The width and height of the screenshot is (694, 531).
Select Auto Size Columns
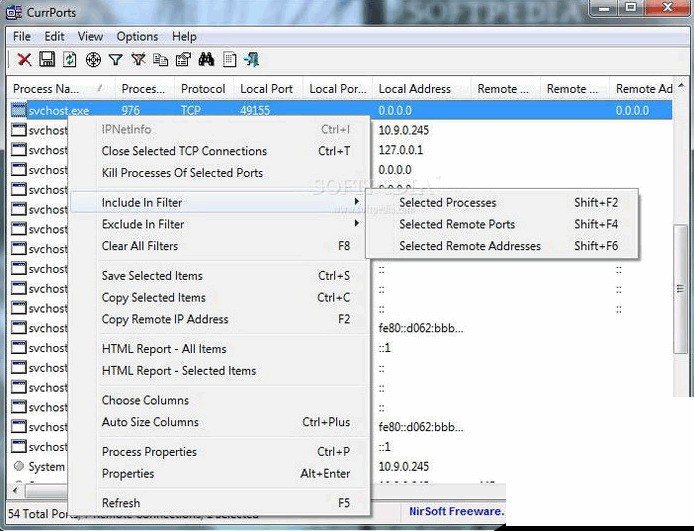point(220,422)
